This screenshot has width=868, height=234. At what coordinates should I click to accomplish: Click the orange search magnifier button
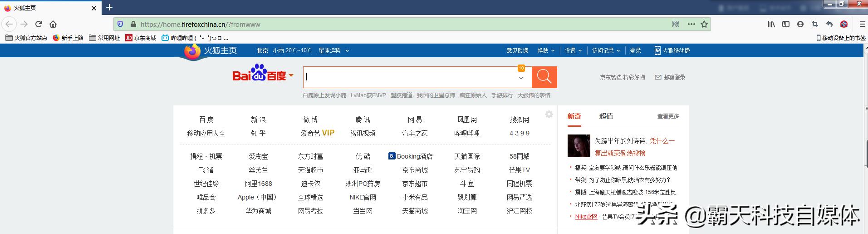pyautogui.click(x=544, y=77)
